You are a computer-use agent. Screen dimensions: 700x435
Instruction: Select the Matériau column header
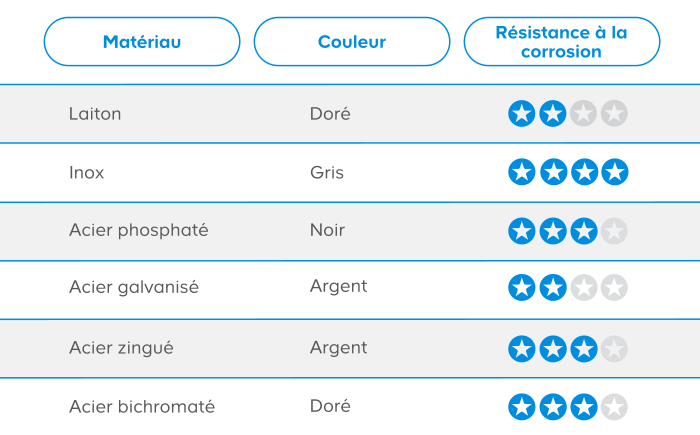point(142,42)
